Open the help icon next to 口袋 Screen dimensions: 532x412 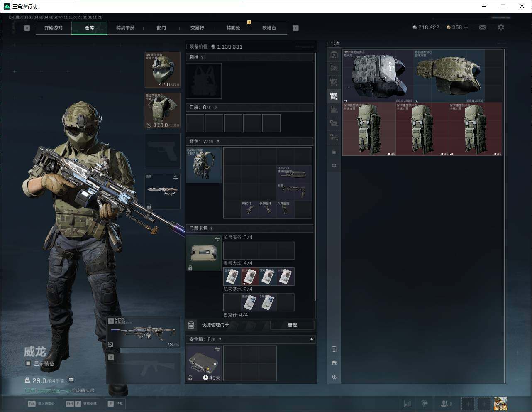pyautogui.click(x=215, y=108)
